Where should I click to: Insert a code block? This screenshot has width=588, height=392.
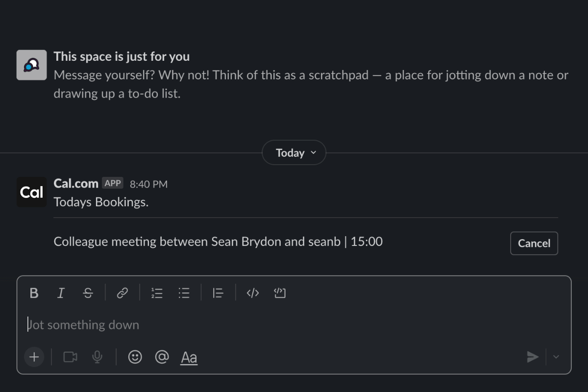[x=280, y=293]
